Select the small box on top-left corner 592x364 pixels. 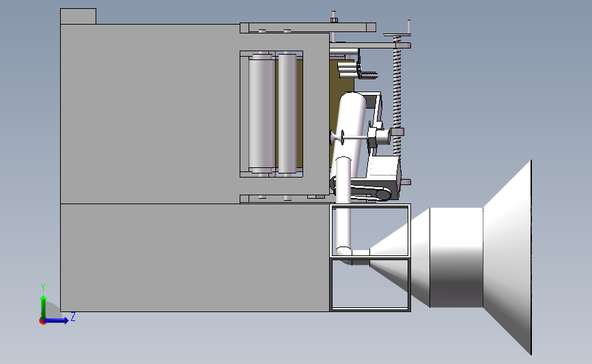[78, 16]
